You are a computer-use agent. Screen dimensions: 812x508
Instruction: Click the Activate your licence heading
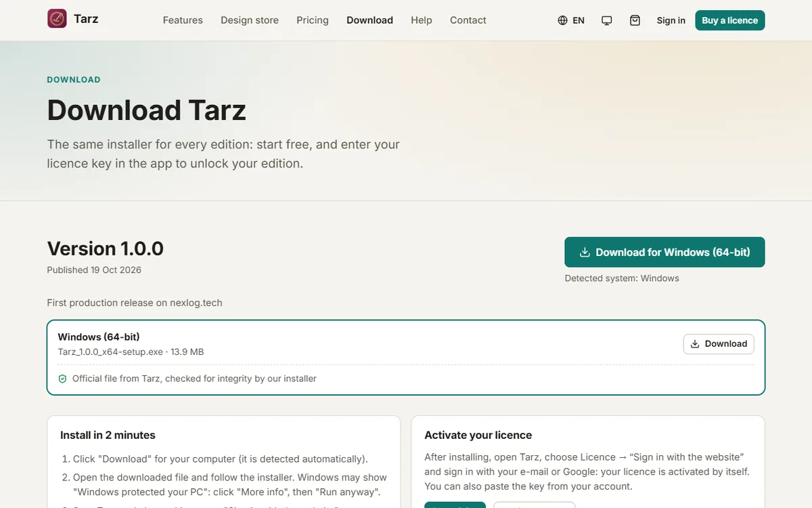478,435
